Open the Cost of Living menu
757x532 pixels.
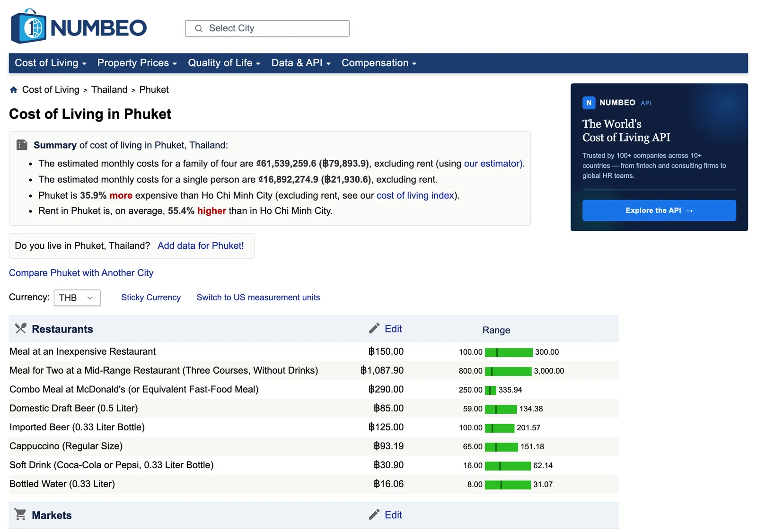tap(51, 63)
